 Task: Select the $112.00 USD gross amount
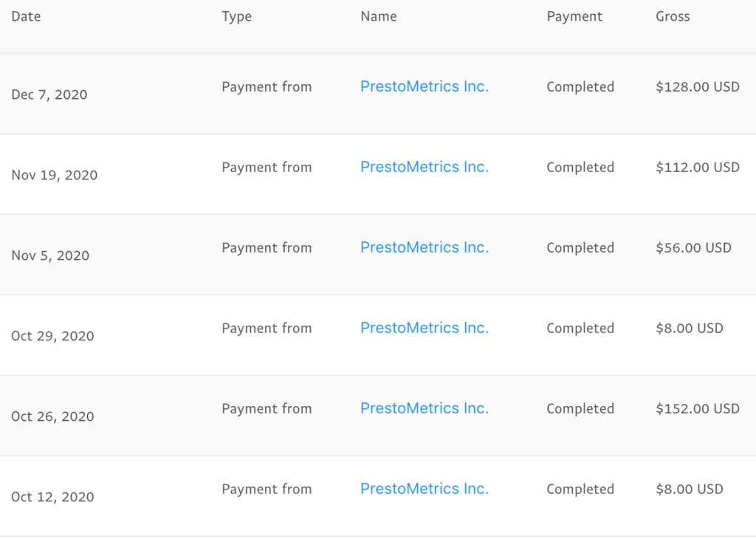click(698, 168)
